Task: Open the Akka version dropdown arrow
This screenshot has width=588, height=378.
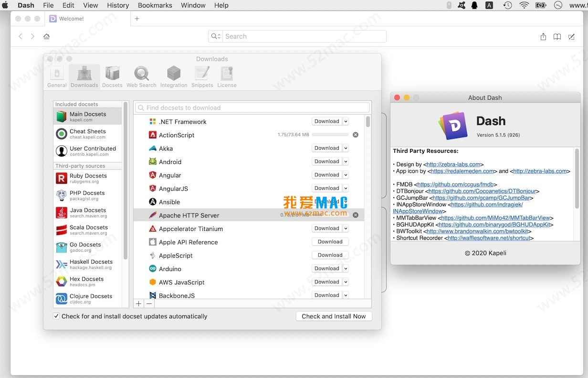Action: click(346, 148)
